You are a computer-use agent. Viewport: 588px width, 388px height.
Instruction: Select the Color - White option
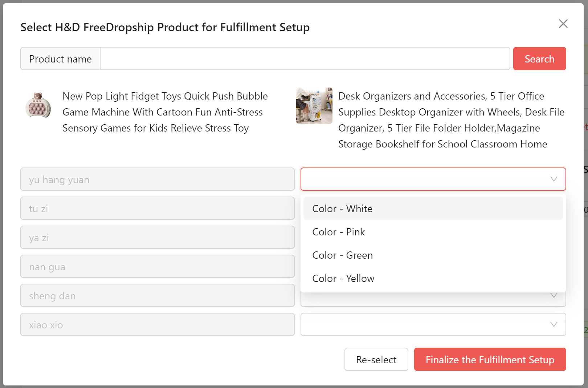pos(433,209)
